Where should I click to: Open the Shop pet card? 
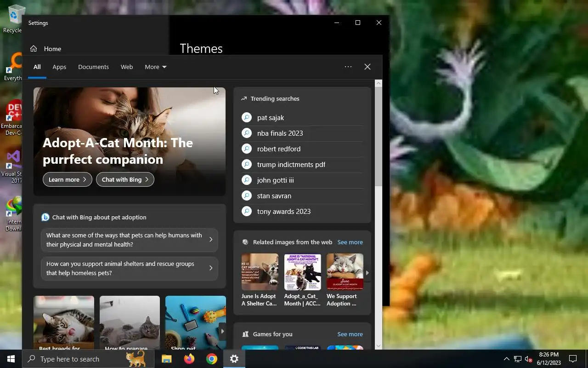[x=196, y=322]
